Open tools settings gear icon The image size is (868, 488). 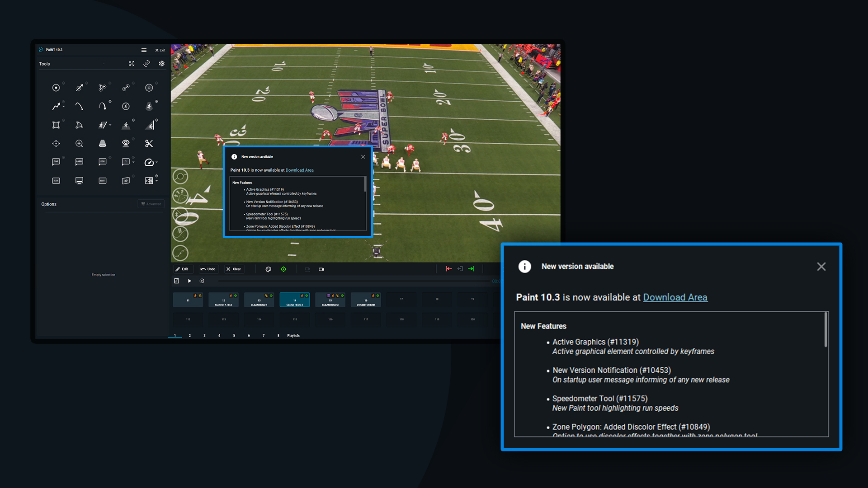(162, 64)
